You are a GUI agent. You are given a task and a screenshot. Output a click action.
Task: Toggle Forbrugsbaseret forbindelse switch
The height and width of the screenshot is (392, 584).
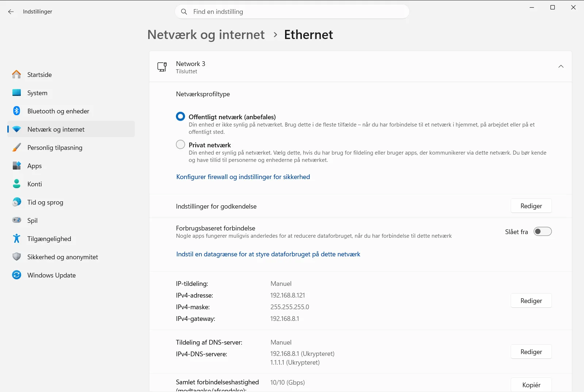[x=542, y=232]
